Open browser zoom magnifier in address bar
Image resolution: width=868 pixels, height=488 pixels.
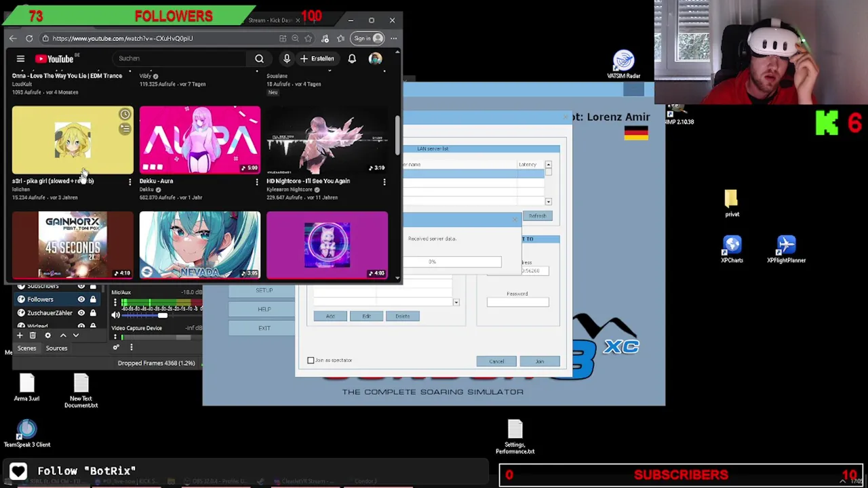295,39
